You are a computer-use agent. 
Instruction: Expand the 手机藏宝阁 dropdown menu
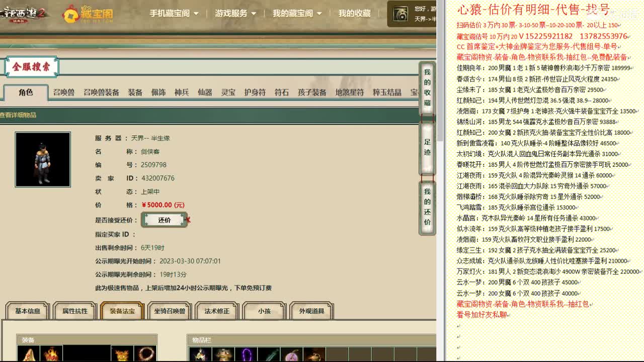[x=174, y=14]
